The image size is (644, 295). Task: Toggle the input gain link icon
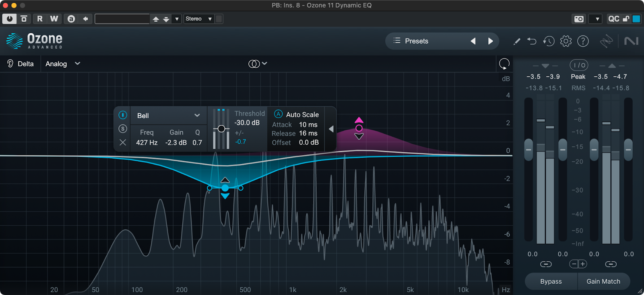(546, 264)
